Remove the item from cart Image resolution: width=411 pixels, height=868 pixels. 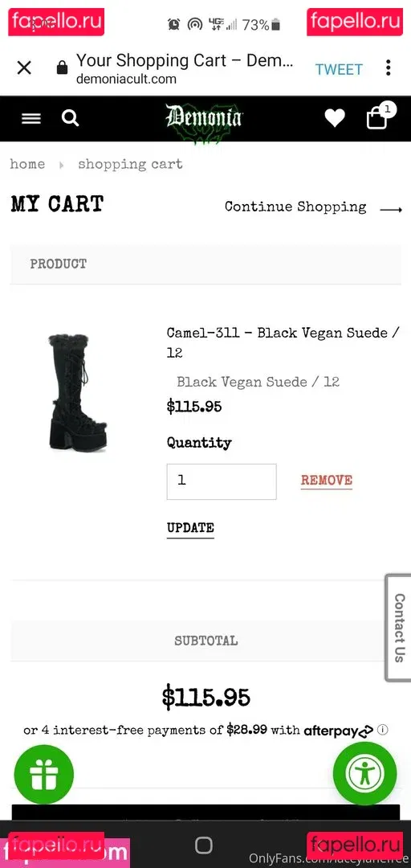[327, 481]
